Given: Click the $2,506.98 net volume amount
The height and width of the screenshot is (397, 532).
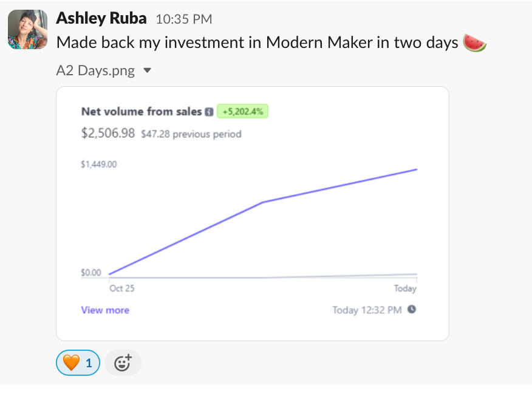Looking at the screenshot, I should [108, 134].
